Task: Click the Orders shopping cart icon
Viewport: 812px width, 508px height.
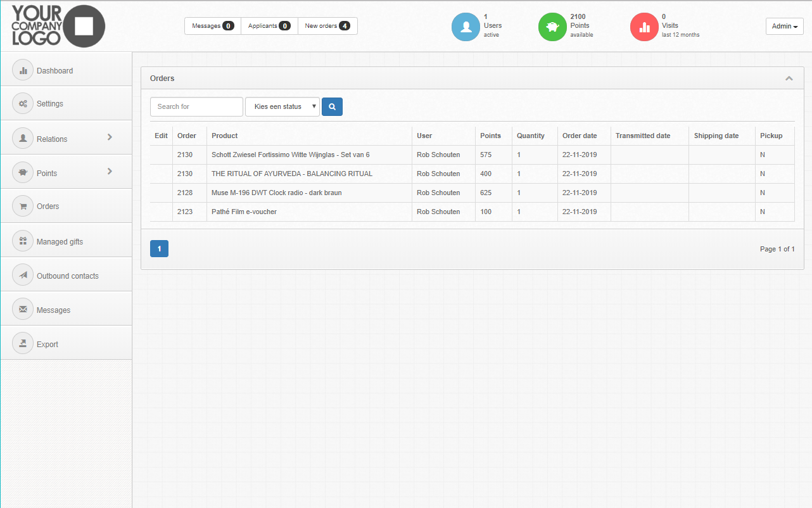Action: point(23,206)
